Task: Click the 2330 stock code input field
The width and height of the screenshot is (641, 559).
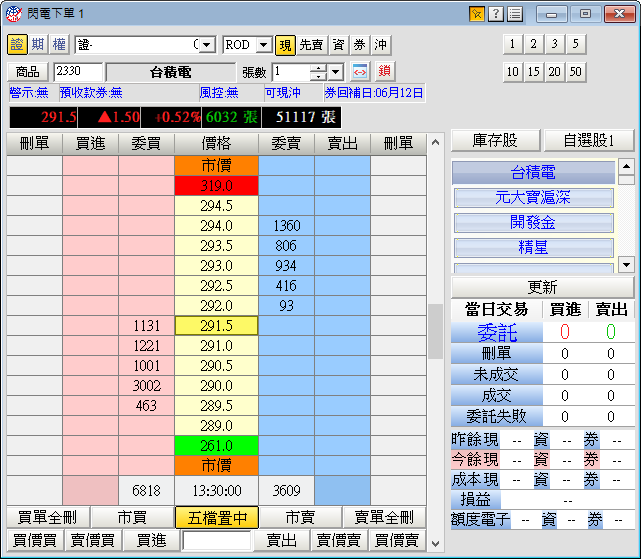Action: (x=77, y=72)
